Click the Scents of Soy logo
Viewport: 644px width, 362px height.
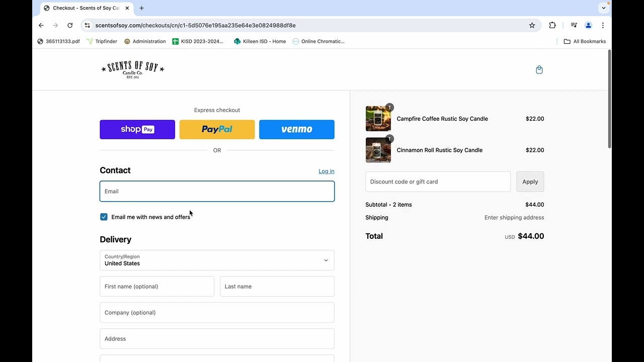[133, 69]
